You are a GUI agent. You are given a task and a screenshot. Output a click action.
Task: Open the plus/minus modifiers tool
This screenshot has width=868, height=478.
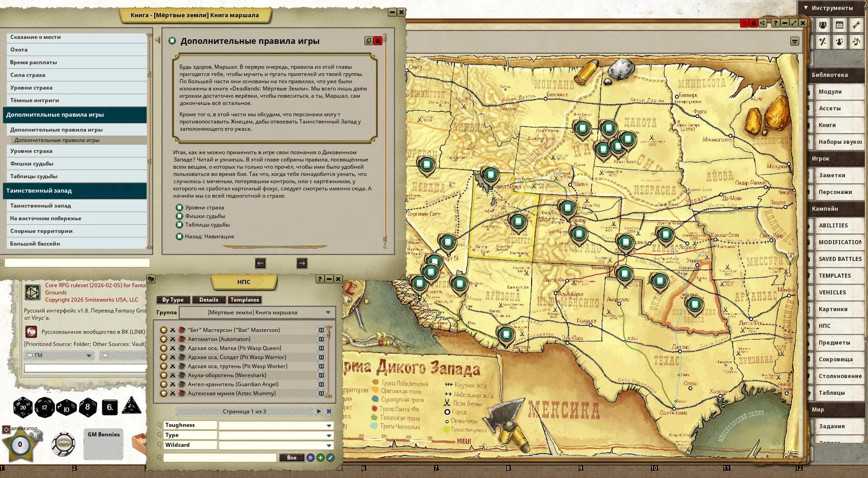point(823,42)
